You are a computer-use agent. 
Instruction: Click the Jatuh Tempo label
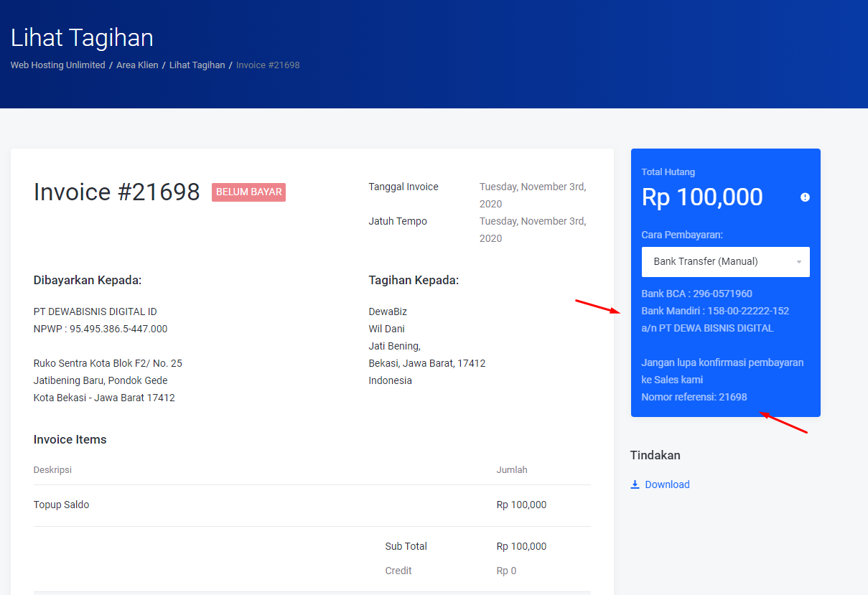398,221
